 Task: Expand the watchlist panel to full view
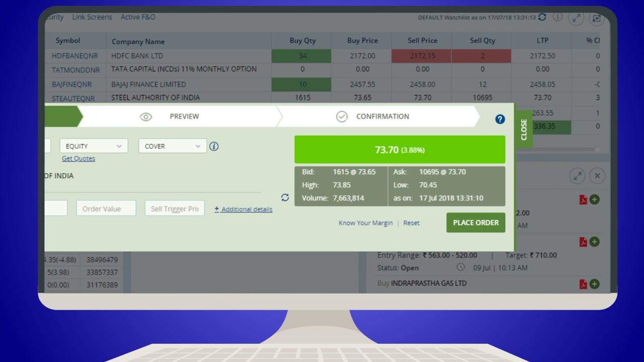(576, 18)
